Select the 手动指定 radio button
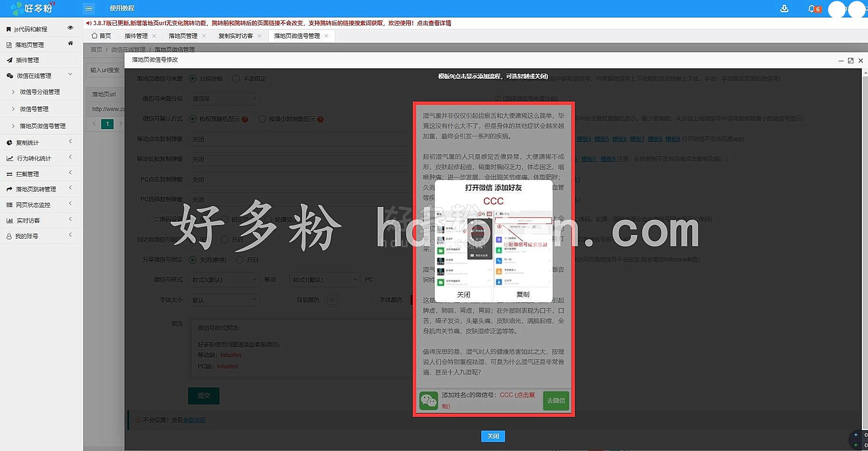Image resolution: width=868 pixels, height=451 pixels. pyautogui.click(x=236, y=79)
